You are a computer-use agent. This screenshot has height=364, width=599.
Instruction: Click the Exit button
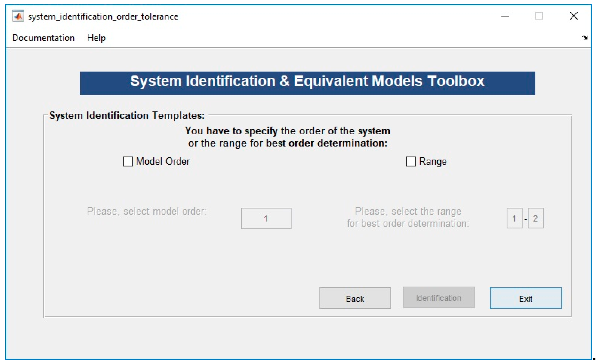[x=526, y=298]
